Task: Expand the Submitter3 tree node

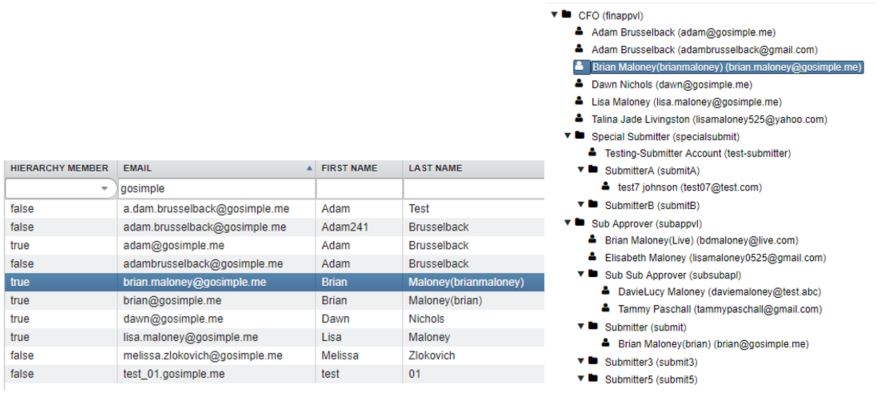Action: [580, 361]
